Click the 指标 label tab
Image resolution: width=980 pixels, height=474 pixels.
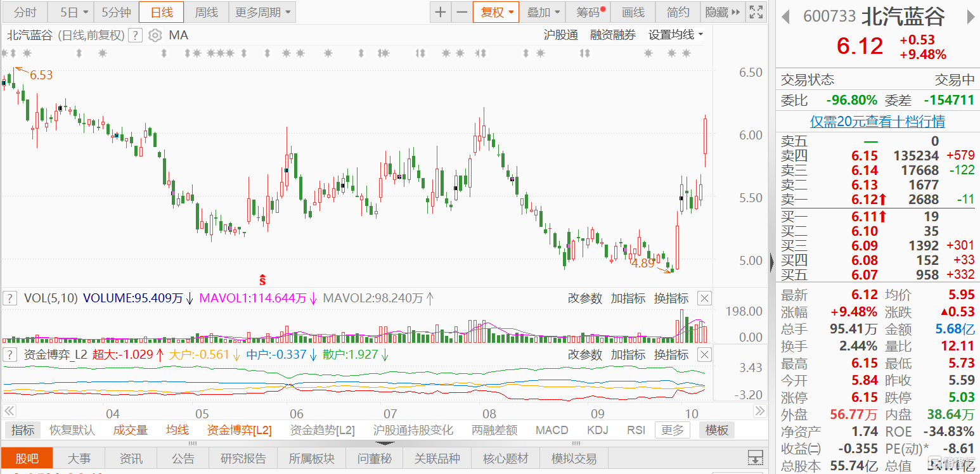23,430
